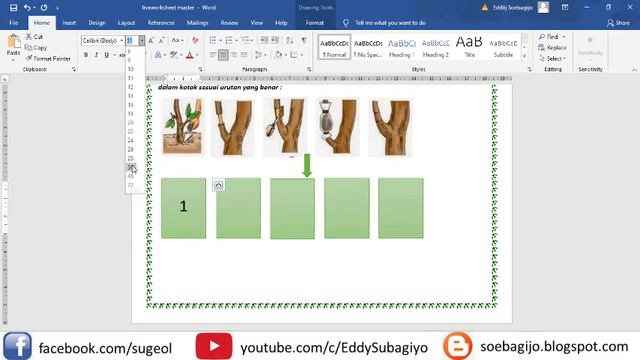Collapse the ribbon with the up chevron

click(x=634, y=70)
